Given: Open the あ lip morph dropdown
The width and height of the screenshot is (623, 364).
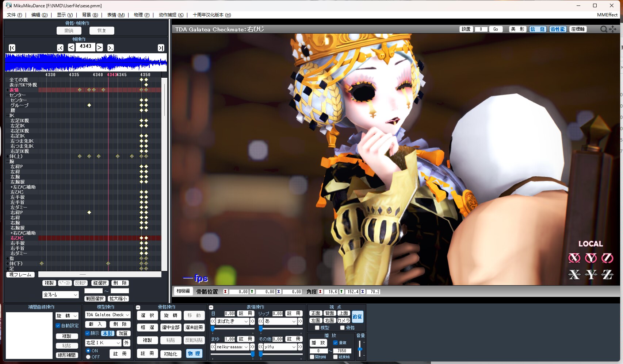Looking at the screenshot, I should tap(280, 321).
